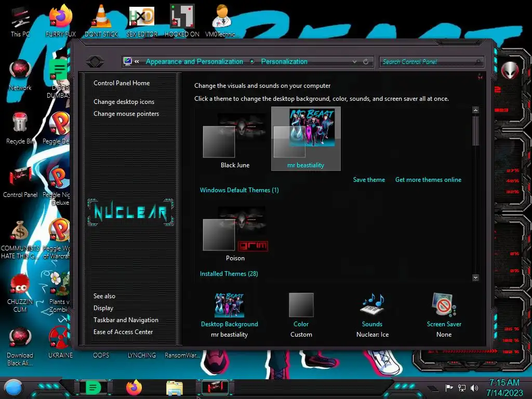Focus the Search Control Panel field
The height and width of the screenshot is (399, 532).
pos(431,62)
